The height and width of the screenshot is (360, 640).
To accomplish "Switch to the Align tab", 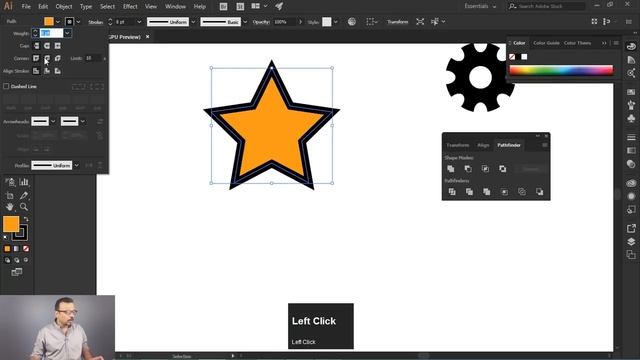I will click(483, 145).
